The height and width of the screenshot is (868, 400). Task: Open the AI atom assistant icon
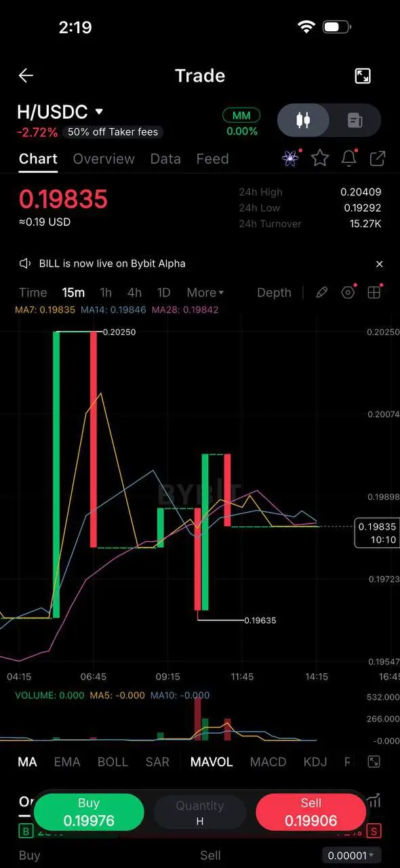click(291, 159)
